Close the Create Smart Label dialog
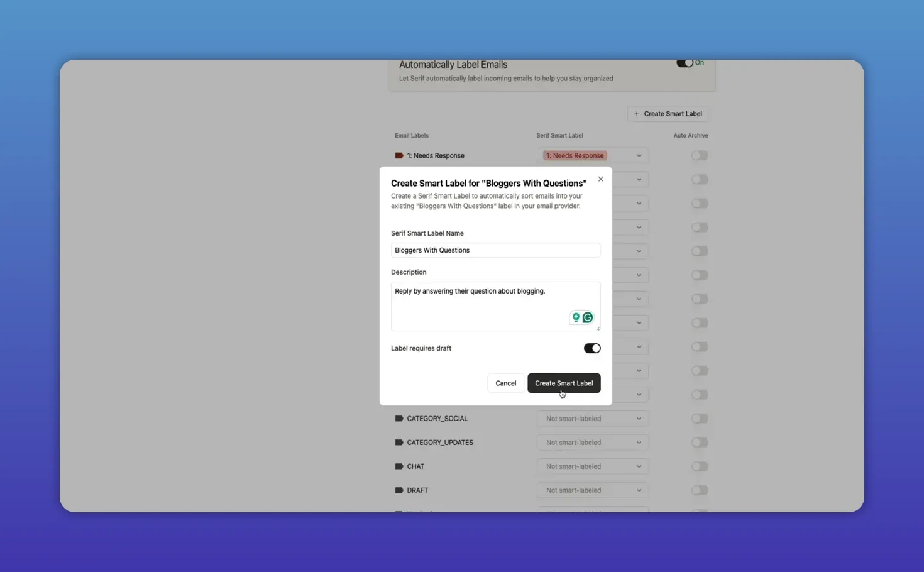The height and width of the screenshot is (572, 924). pyautogui.click(x=600, y=179)
